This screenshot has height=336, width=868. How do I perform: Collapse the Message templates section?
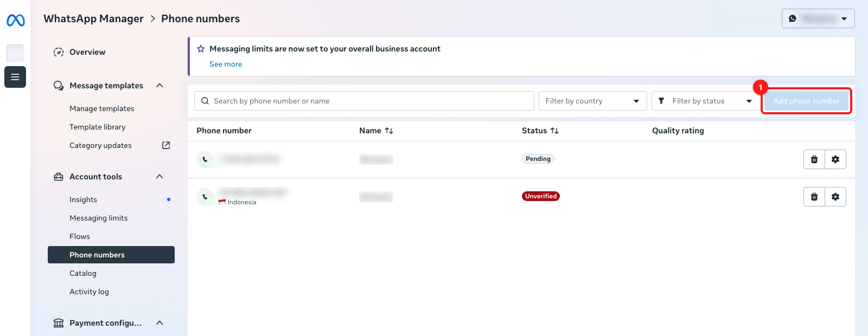point(159,86)
